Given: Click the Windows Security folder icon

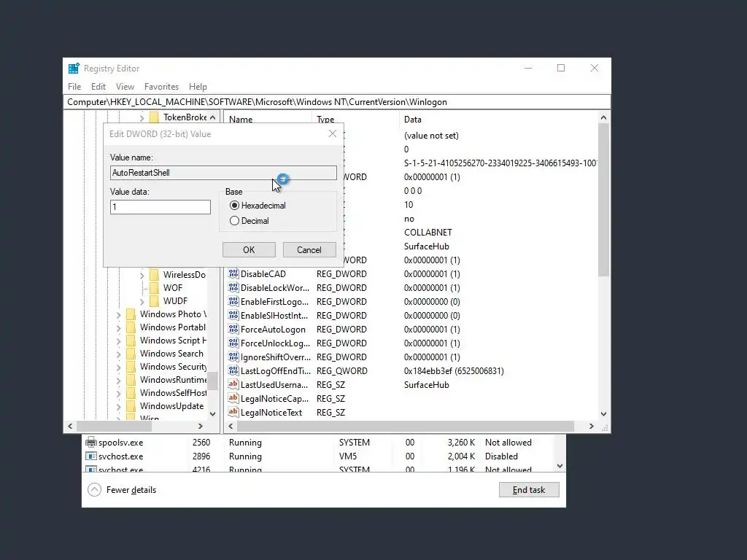Looking at the screenshot, I should pyautogui.click(x=131, y=367).
